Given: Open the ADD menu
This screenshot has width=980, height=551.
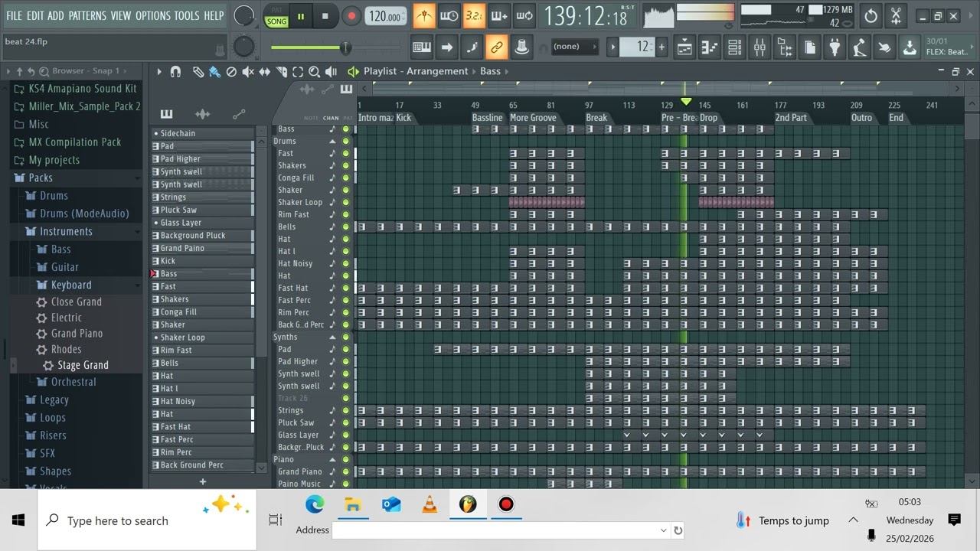Looking at the screenshot, I should pos(56,15).
